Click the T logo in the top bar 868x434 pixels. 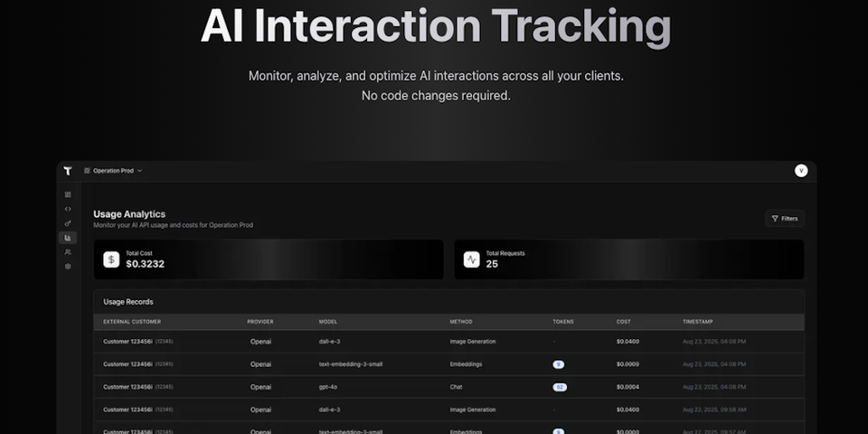coord(68,171)
